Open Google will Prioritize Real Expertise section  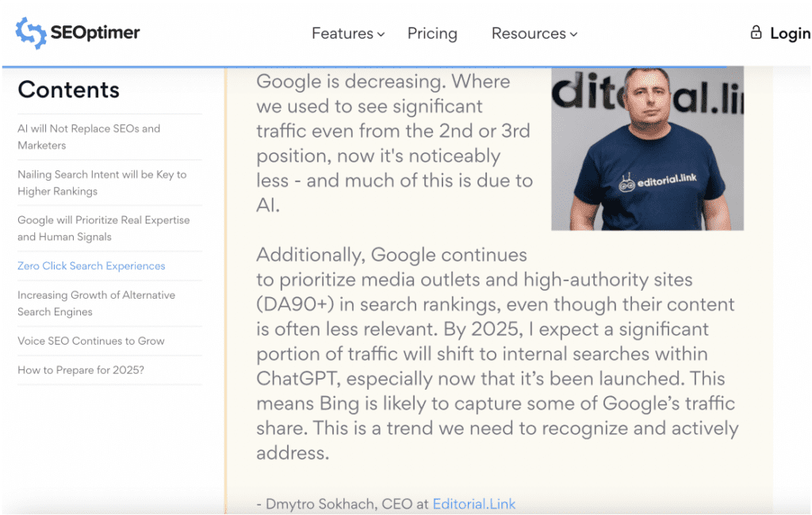104,228
